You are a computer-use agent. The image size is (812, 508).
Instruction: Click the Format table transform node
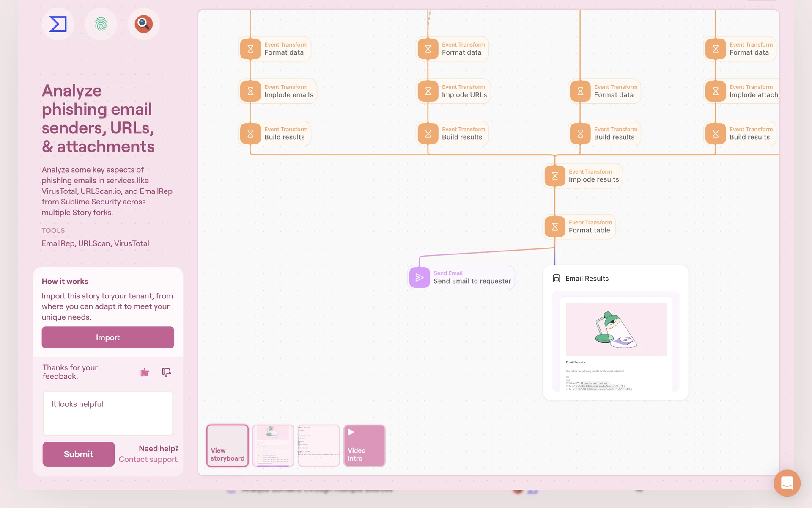[579, 226]
